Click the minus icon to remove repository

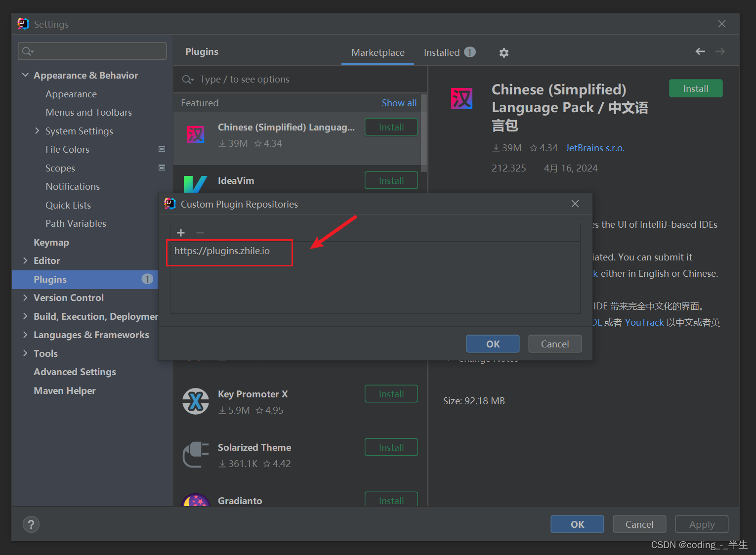(200, 233)
